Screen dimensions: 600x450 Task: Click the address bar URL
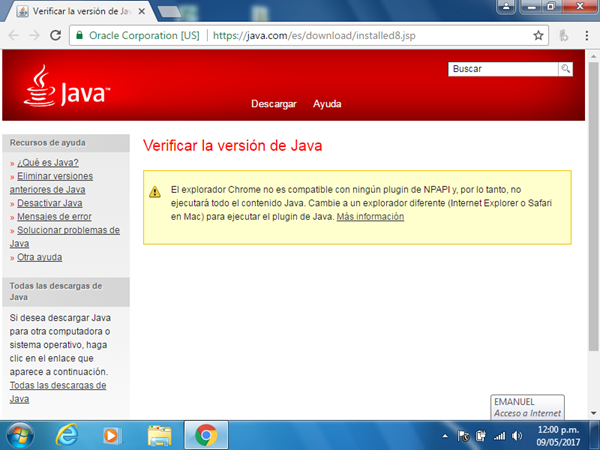pyautogui.click(x=314, y=36)
